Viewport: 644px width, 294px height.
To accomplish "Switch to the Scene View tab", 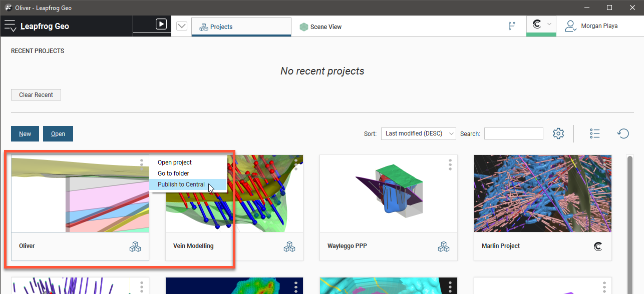I will pos(320,27).
